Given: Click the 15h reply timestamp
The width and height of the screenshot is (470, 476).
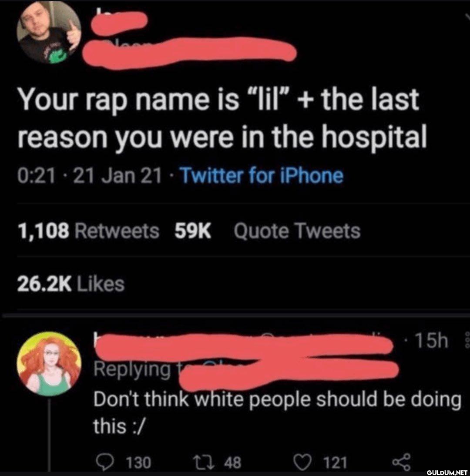Looking at the screenshot, I should (431, 341).
